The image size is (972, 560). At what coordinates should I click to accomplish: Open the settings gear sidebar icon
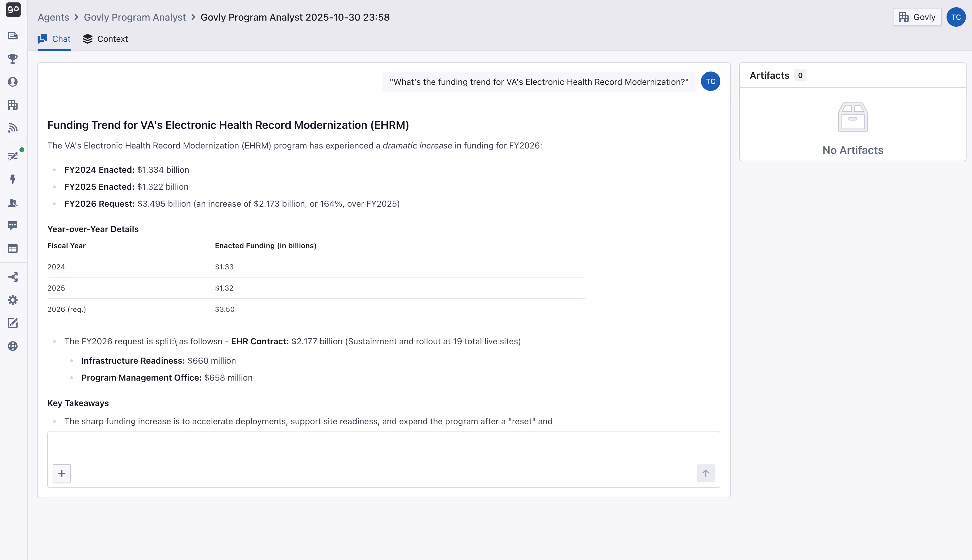pos(13,300)
